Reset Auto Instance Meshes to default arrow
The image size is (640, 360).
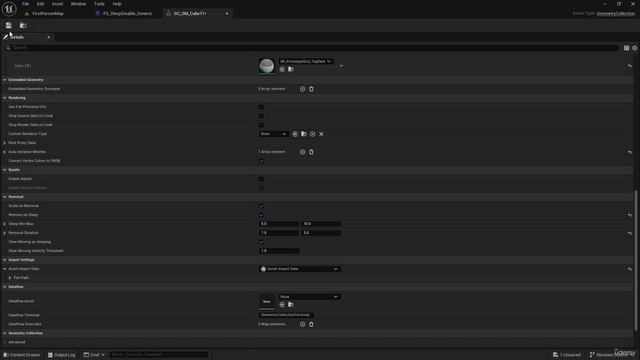(630, 152)
